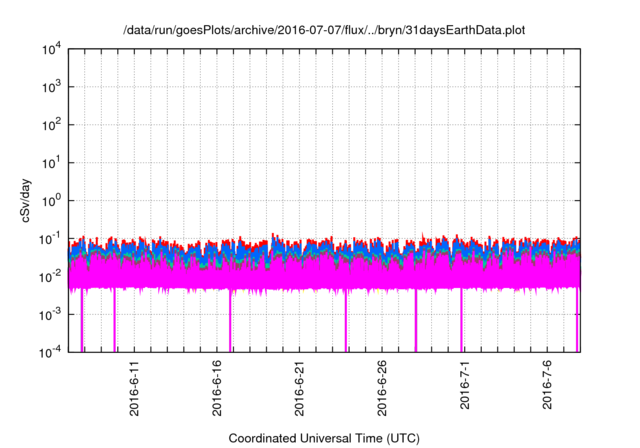Screen dimensions: 640x448
Task: Click the plot title file path
Action: tap(324, 30)
